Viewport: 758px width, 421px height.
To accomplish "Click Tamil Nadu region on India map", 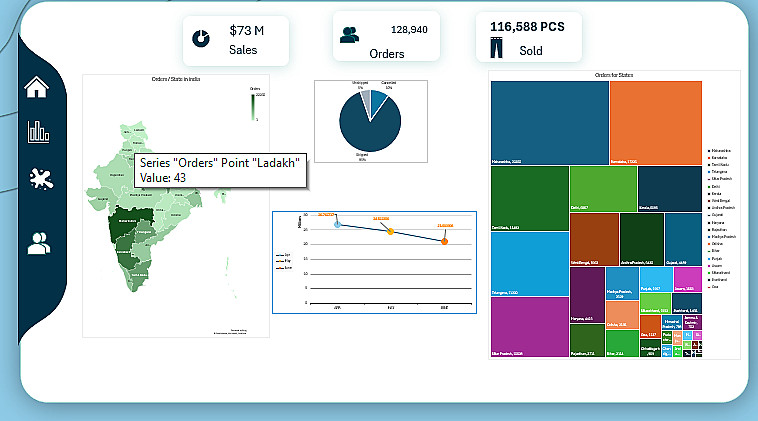I will [x=138, y=278].
